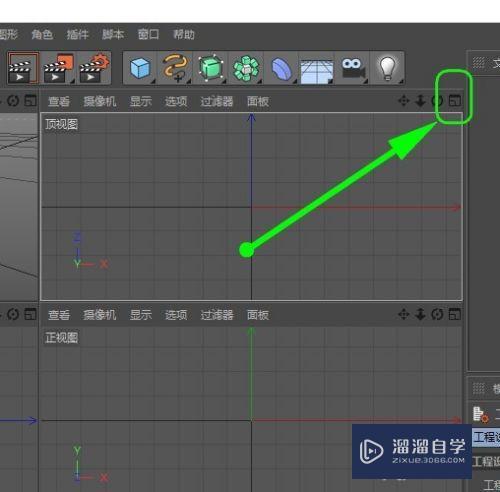Open 查看 menu in front view panel
500x492 pixels.
[59, 315]
